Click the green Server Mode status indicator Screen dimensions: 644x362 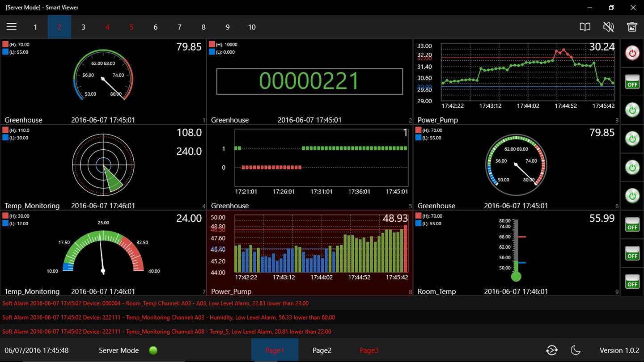pyautogui.click(x=153, y=350)
